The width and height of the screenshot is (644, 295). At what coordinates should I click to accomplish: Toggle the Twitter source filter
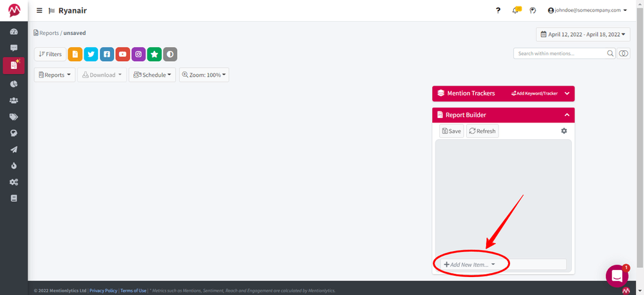coord(91,54)
